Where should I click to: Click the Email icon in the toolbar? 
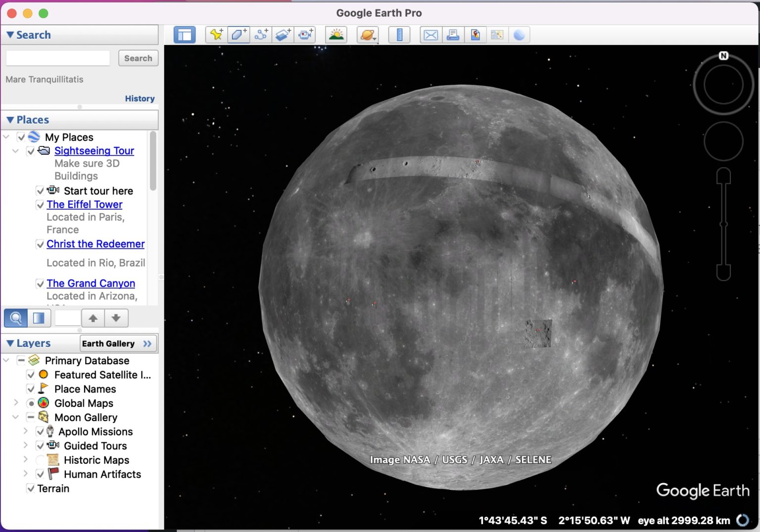pos(430,34)
